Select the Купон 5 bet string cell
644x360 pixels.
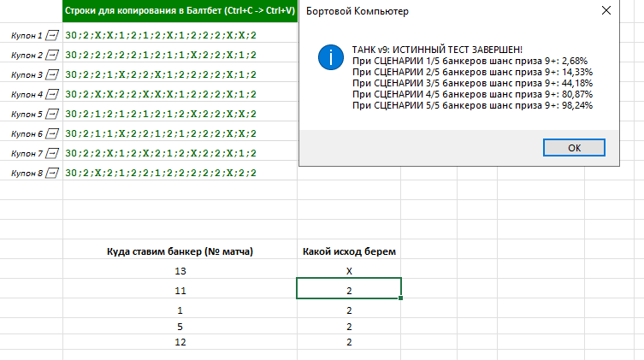(x=180, y=112)
